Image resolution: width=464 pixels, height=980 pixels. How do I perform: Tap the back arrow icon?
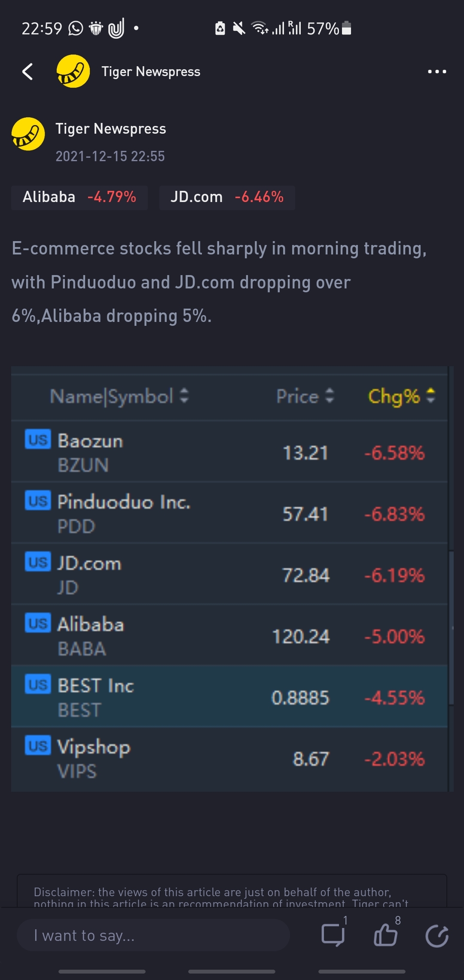click(x=27, y=71)
